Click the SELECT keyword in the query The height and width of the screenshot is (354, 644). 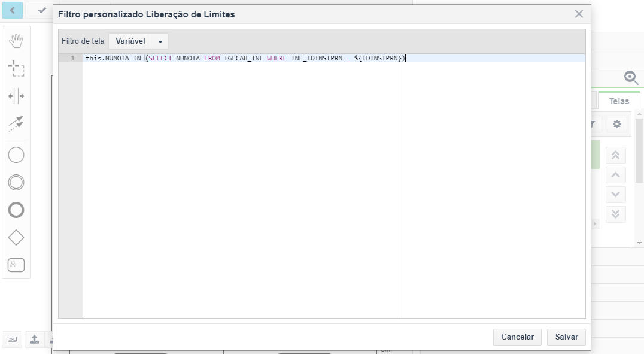(x=160, y=58)
